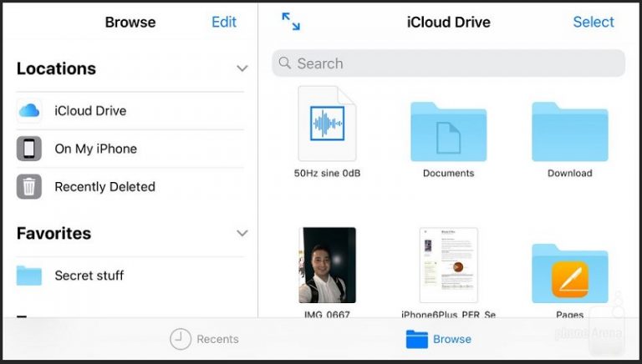
Task: Click the iCloud Drive cloud icon
Action: 29,110
